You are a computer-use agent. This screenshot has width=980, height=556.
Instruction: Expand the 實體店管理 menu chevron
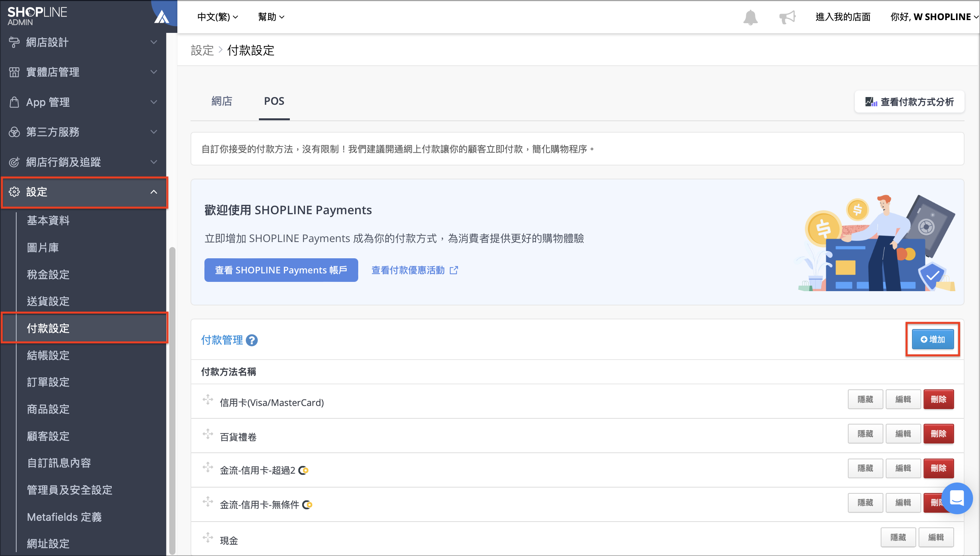(154, 72)
